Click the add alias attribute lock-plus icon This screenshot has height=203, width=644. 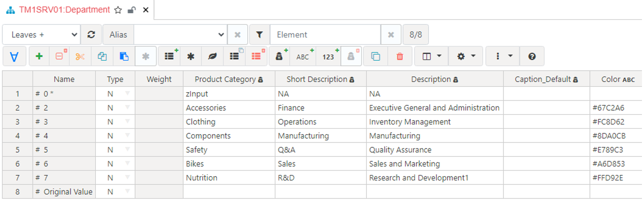point(280,56)
